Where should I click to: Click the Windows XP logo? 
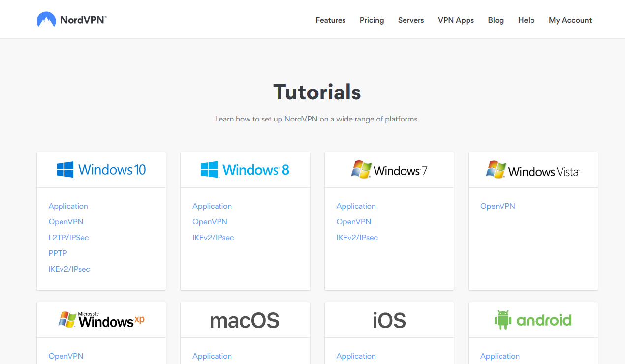101,320
